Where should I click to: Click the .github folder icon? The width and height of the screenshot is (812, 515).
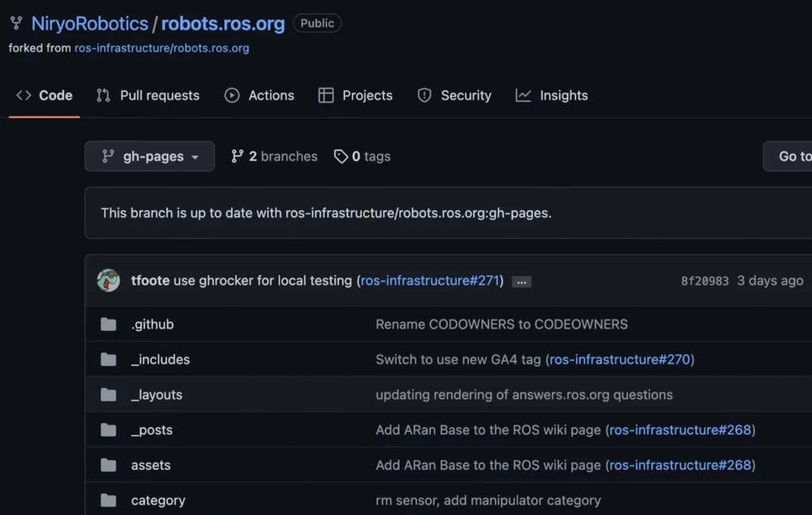pos(109,325)
